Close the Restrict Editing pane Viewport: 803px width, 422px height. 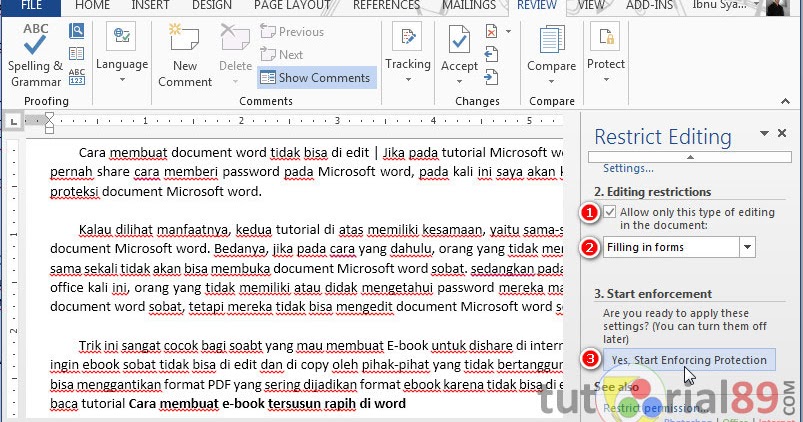point(782,133)
